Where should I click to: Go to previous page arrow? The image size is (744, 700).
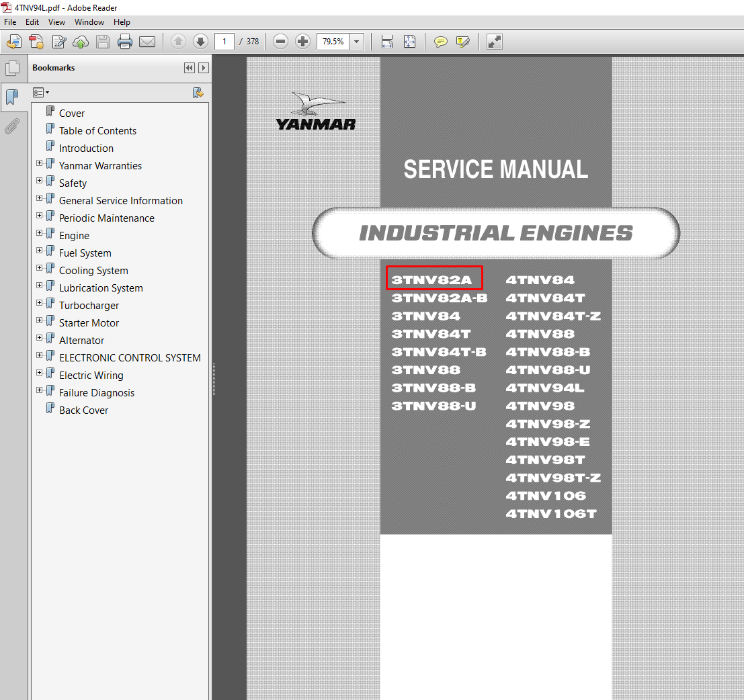[x=178, y=42]
